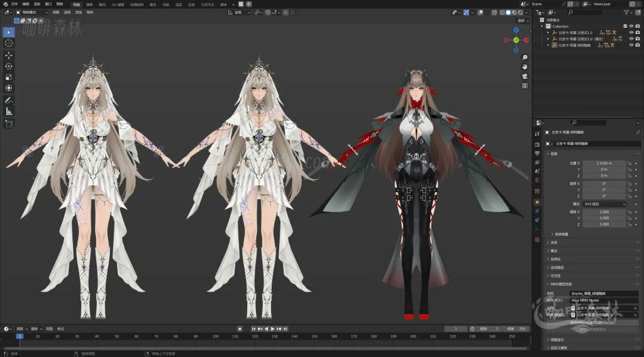Open the Render properties tab

(x=537, y=145)
